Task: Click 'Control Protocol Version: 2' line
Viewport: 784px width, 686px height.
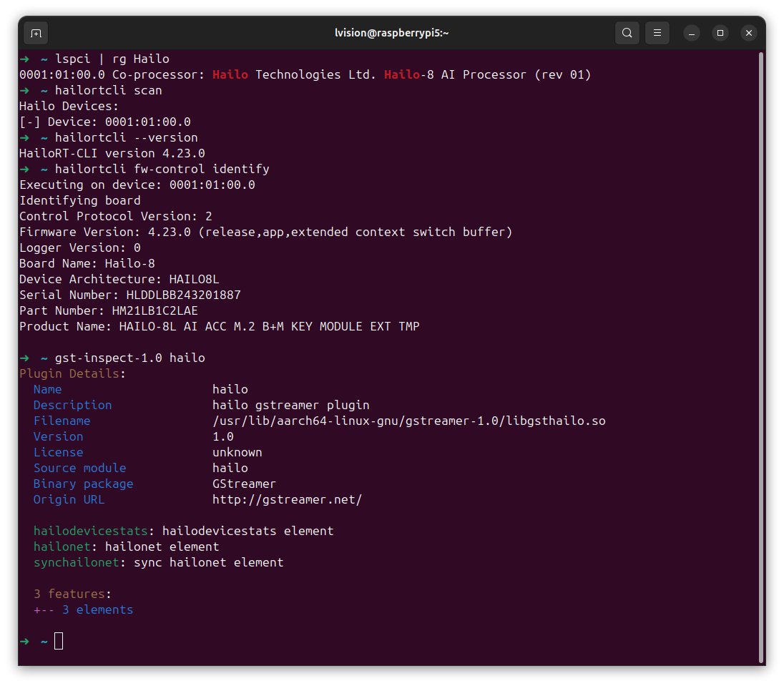Action: (115, 217)
